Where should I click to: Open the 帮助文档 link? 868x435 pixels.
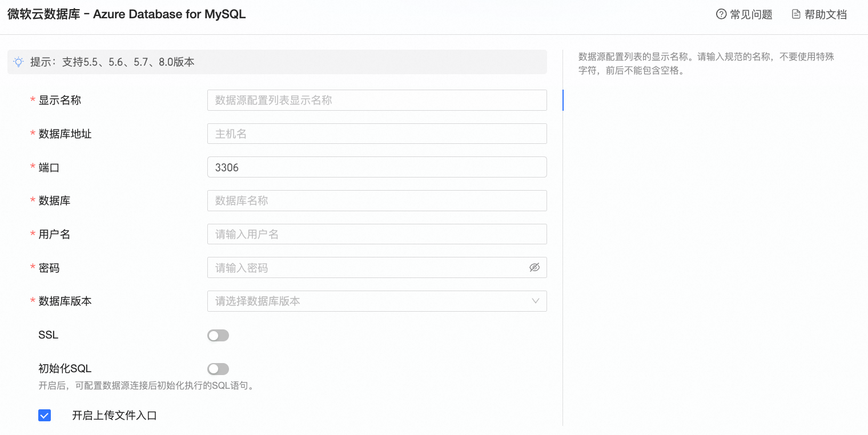click(x=819, y=14)
